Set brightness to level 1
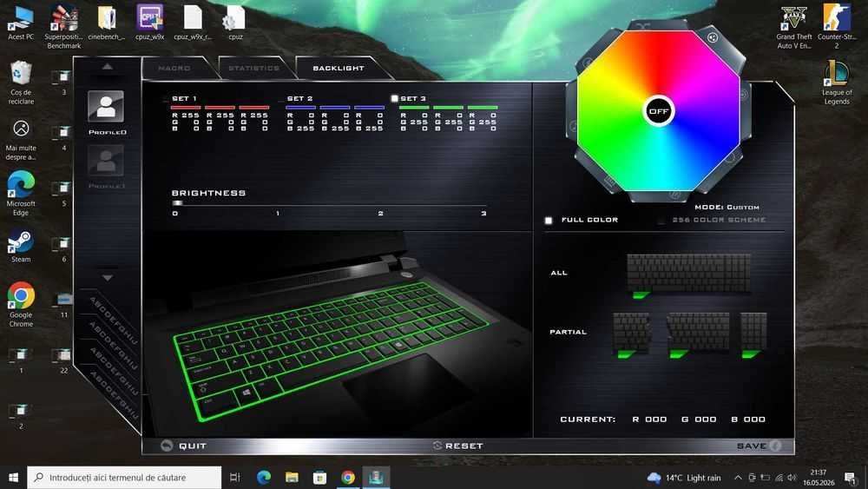 [x=278, y=213]
